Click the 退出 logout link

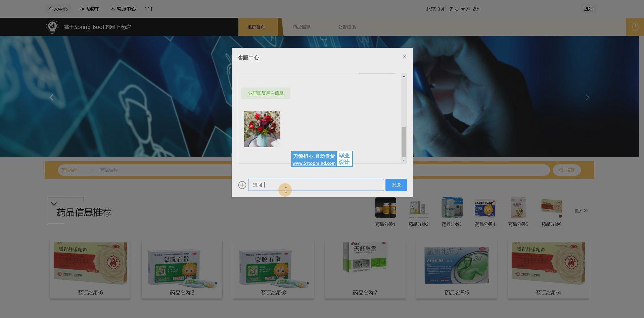[589, 9]
